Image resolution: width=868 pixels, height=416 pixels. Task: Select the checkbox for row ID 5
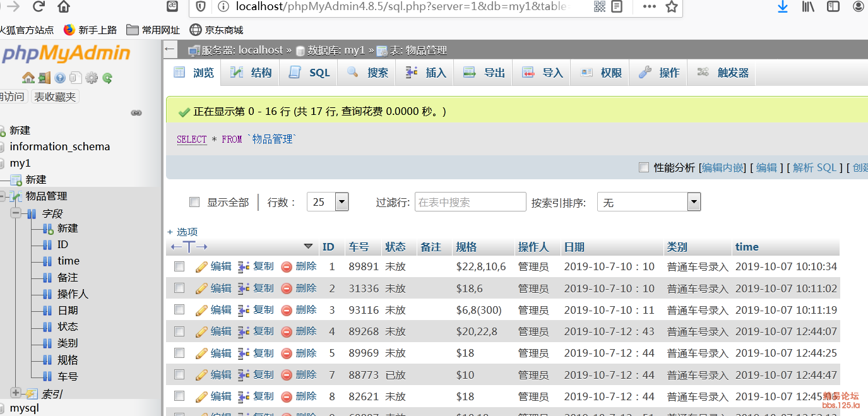click(179, 353)
